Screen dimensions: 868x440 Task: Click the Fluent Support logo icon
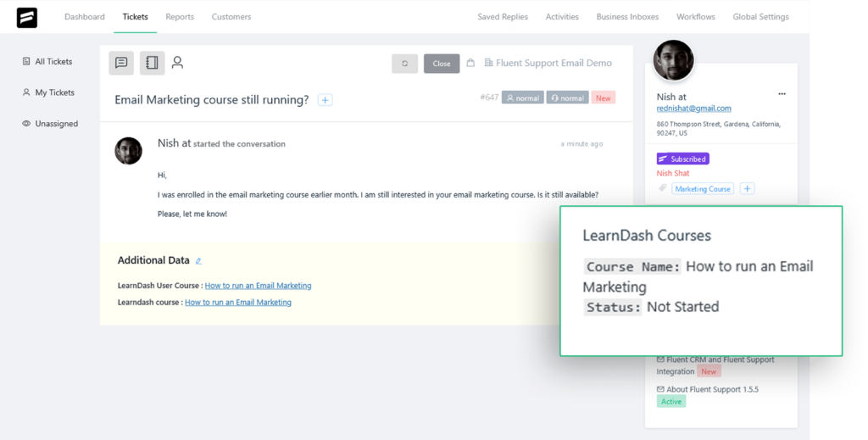pos(26,17)
